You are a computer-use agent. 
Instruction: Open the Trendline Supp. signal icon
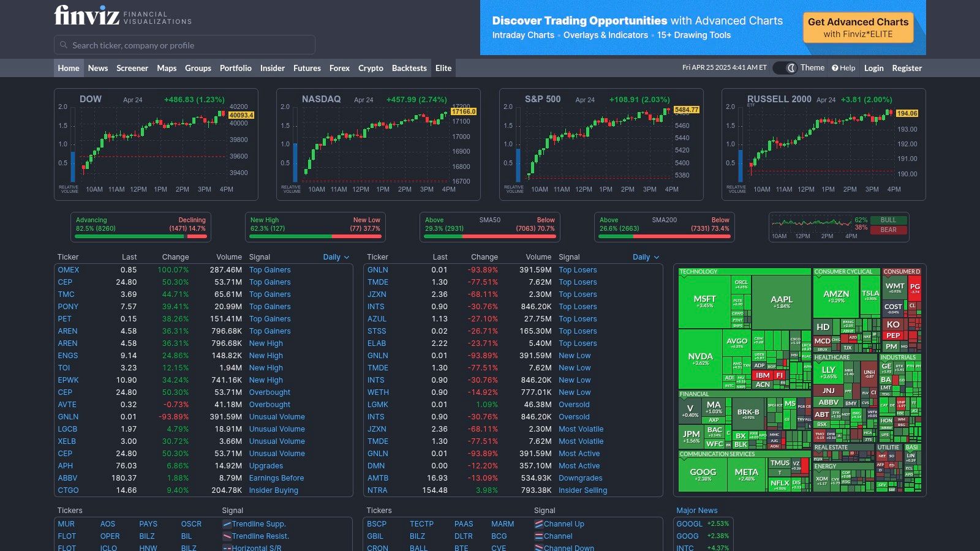pos(227,524)
